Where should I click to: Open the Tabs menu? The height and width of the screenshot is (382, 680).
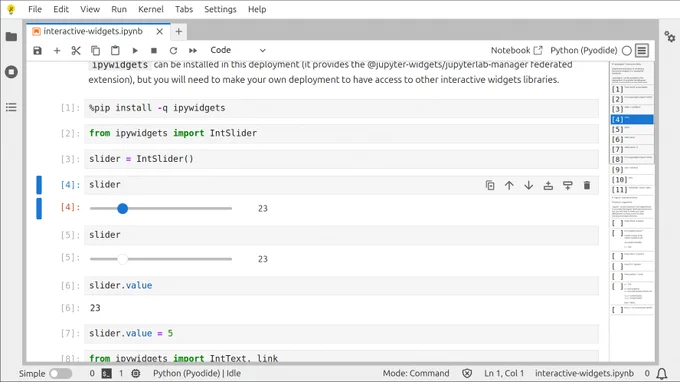pos(184,9)
